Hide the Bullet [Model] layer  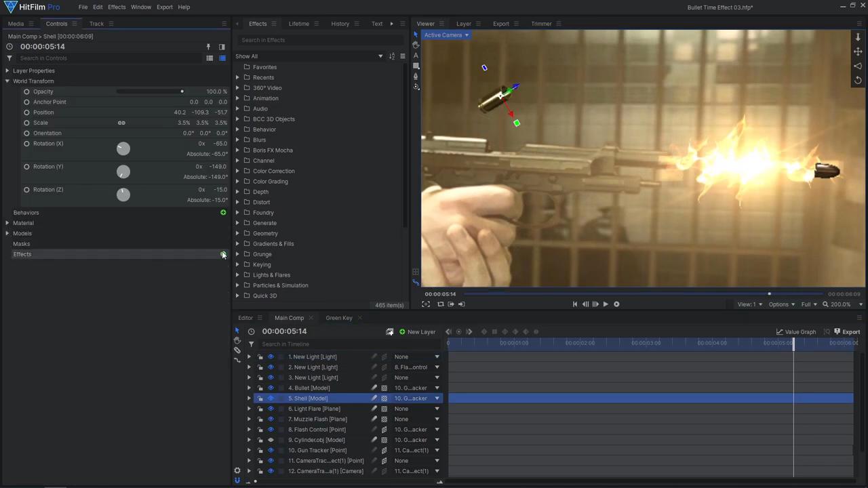point(271,388)
